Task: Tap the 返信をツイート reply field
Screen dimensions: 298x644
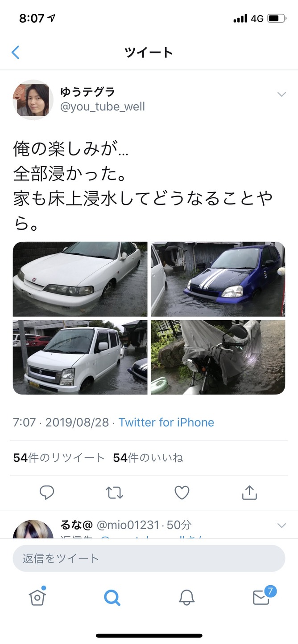Action: click(149, 558)
